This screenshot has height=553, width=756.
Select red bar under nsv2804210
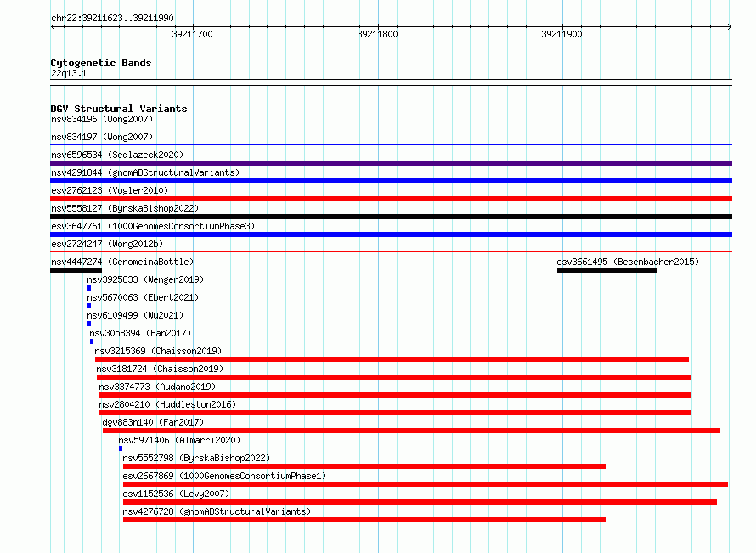(x=395, y=413)
